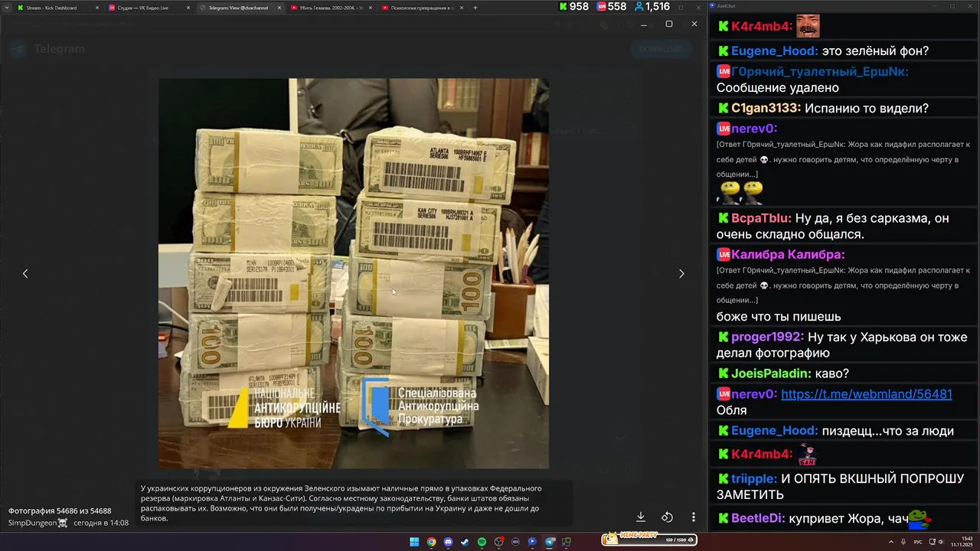This screenshot has width=980, height=551.
Task: Click username BeetleDi in chat
Action: tap(758, 518)
